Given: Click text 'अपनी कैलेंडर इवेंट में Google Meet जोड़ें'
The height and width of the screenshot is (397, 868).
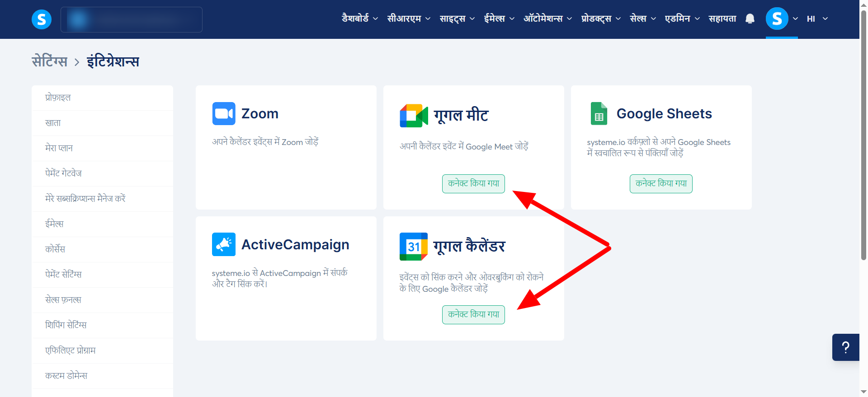Looking at the screenshot, I should coord(464,146).
